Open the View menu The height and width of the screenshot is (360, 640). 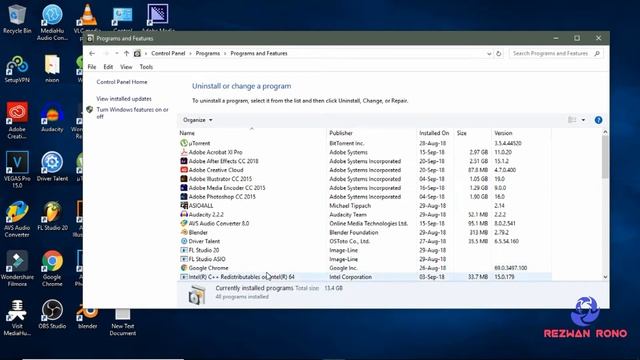tap(126, 67)
